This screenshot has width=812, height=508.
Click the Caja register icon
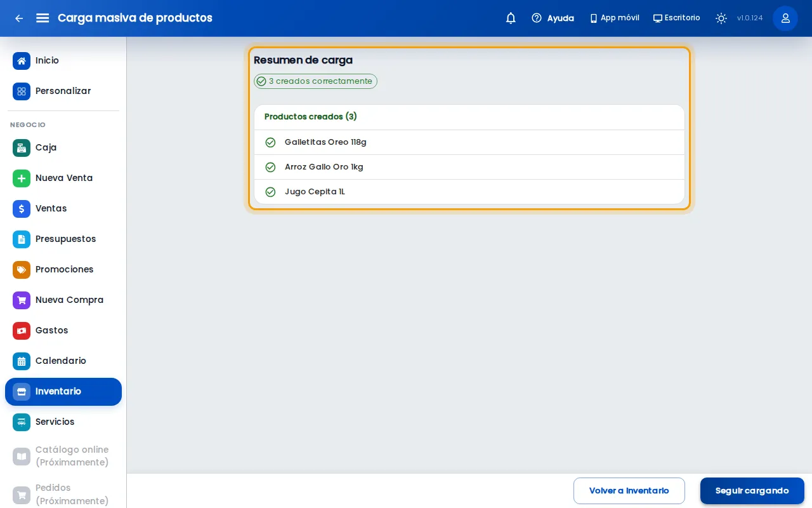point(22,148)
